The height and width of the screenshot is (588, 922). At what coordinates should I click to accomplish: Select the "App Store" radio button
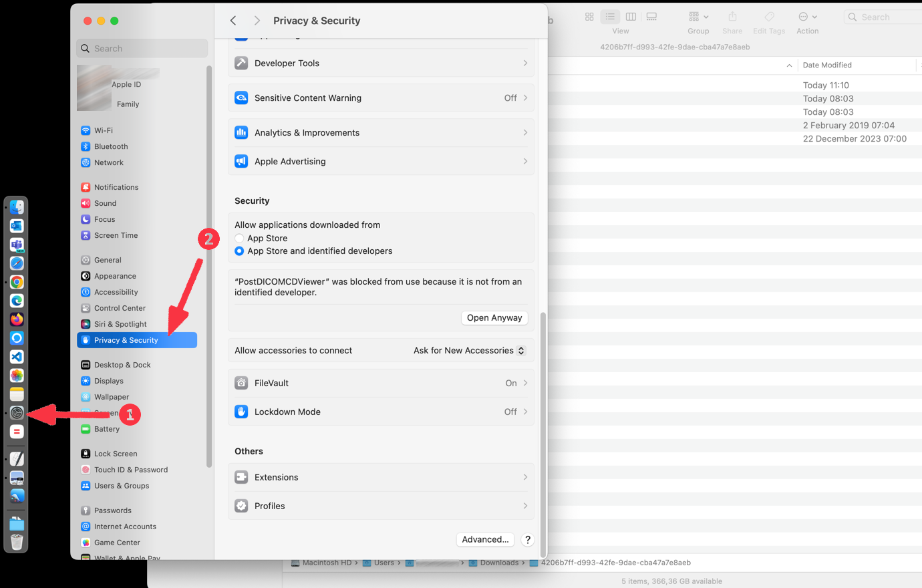point(239,238)
